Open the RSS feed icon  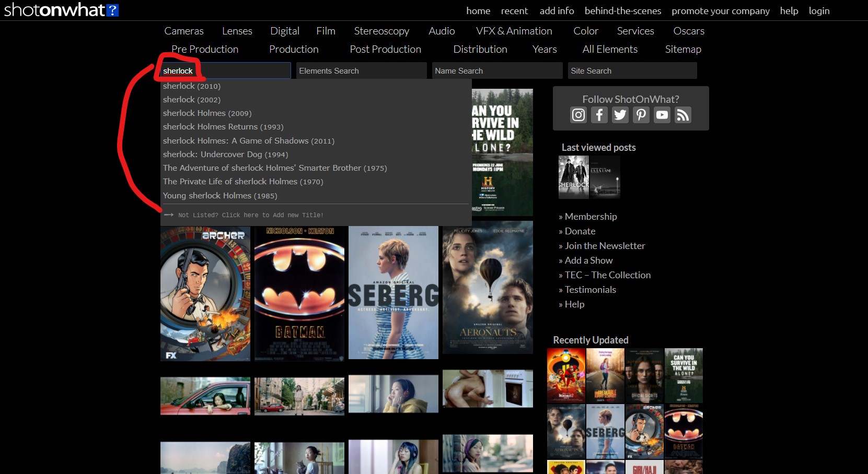pyautogui.click(x=683, y=115)
